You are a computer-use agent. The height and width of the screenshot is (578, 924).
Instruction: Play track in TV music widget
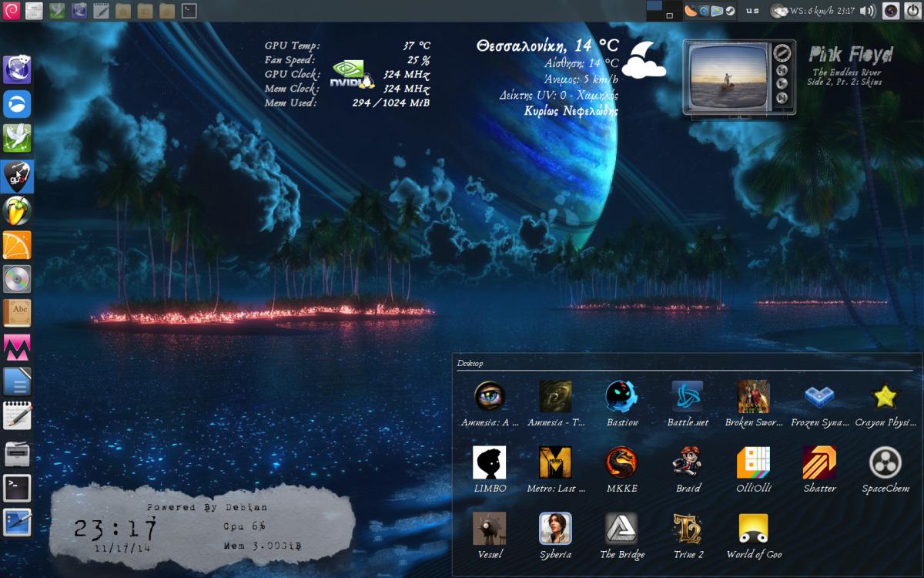[x=782, y=83]
